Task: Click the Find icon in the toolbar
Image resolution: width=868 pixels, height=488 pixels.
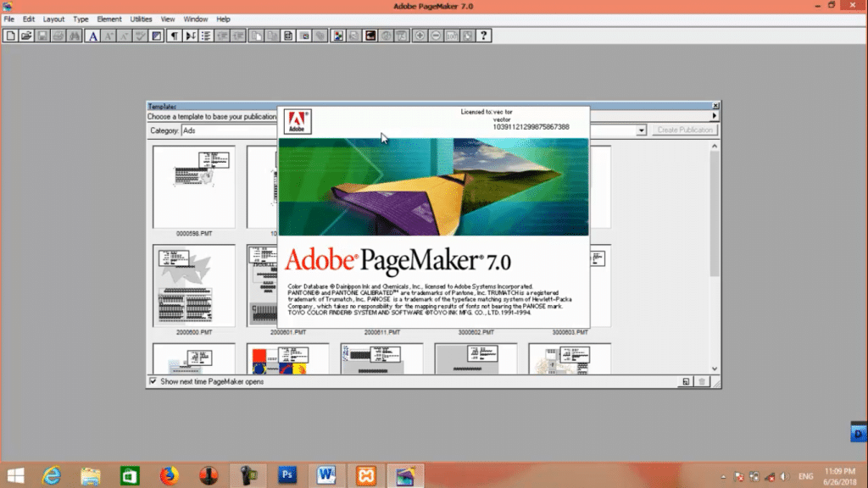Action: [75, 36]
